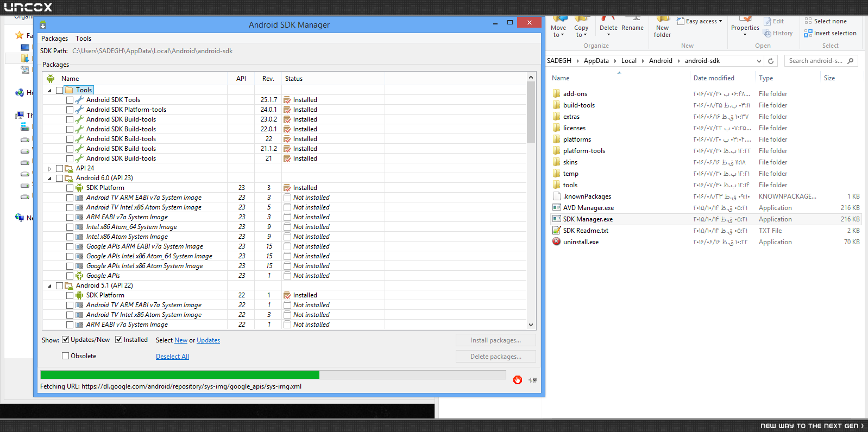Click the New link to select new packages
This screenshot has width=868, height=432.
(x=181, y=340)
